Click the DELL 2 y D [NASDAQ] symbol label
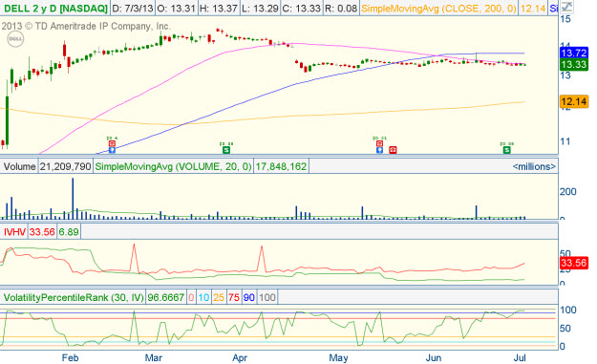 click(55, 8)
